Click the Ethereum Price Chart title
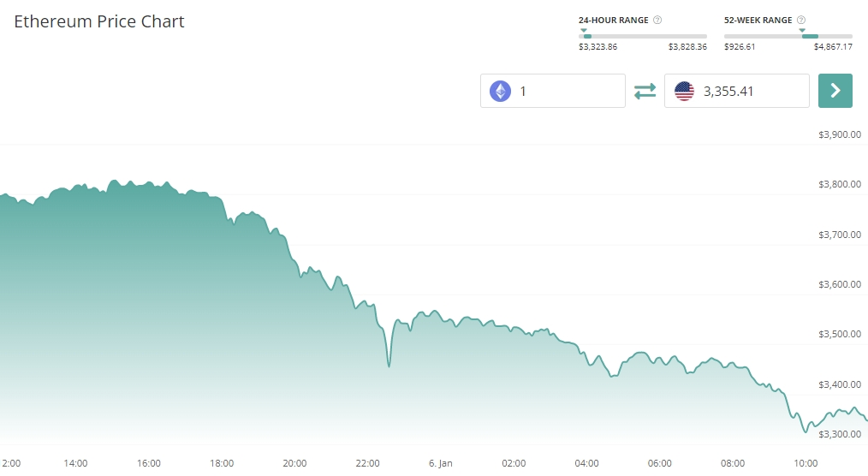Image resolution: width=868 pixels, height=476 pixels. pyautogui.click(x=99, y=21)
